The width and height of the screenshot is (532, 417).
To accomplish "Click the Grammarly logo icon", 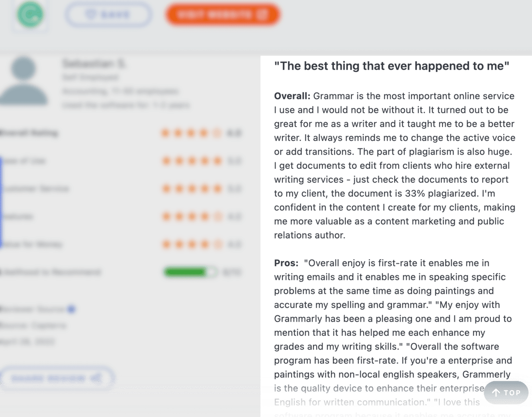I will click(x=30, y=15).
